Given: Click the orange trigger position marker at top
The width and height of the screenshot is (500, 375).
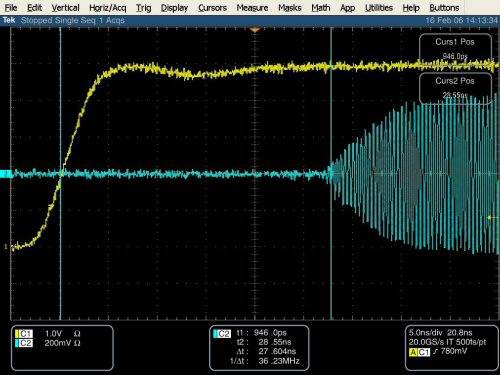Looking at the screenshot, I should point(255,30).
